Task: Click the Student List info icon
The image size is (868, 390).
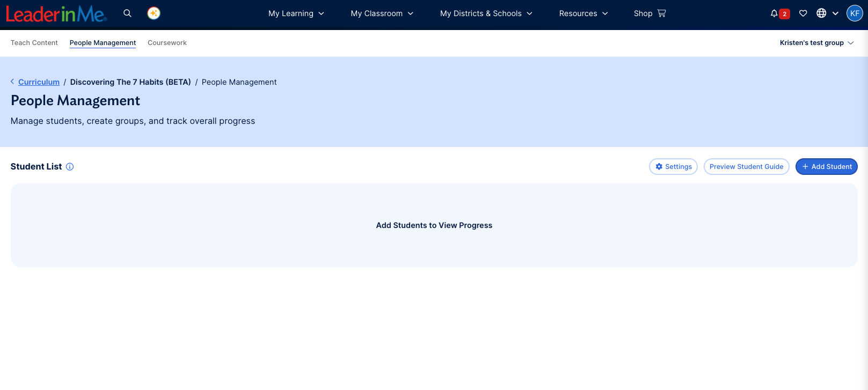Action: 70,167
